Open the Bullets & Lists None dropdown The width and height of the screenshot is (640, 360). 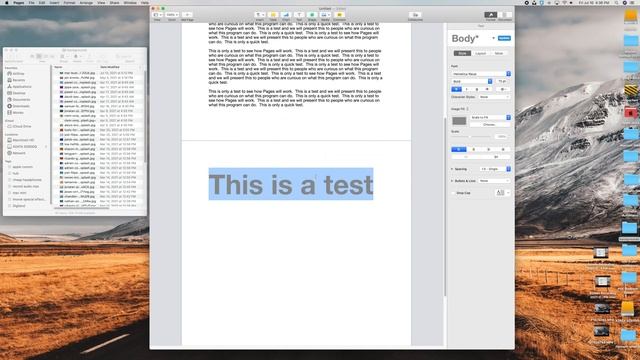point(495,181)
